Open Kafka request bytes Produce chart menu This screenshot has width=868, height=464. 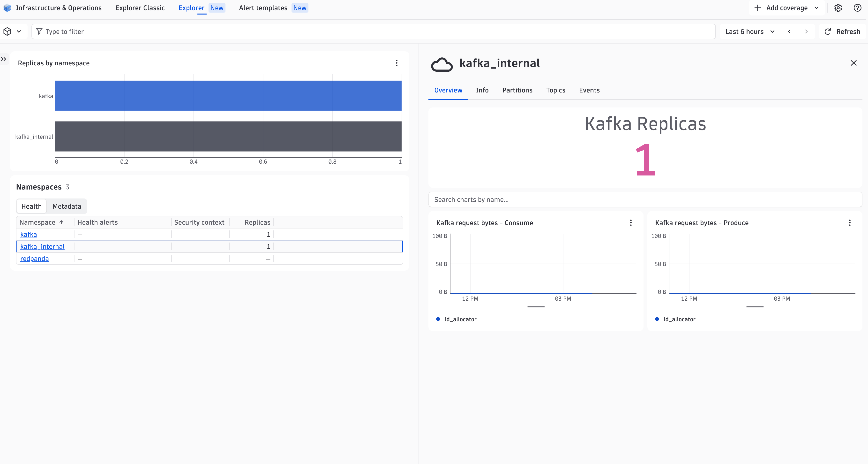[x=849, y=222]
